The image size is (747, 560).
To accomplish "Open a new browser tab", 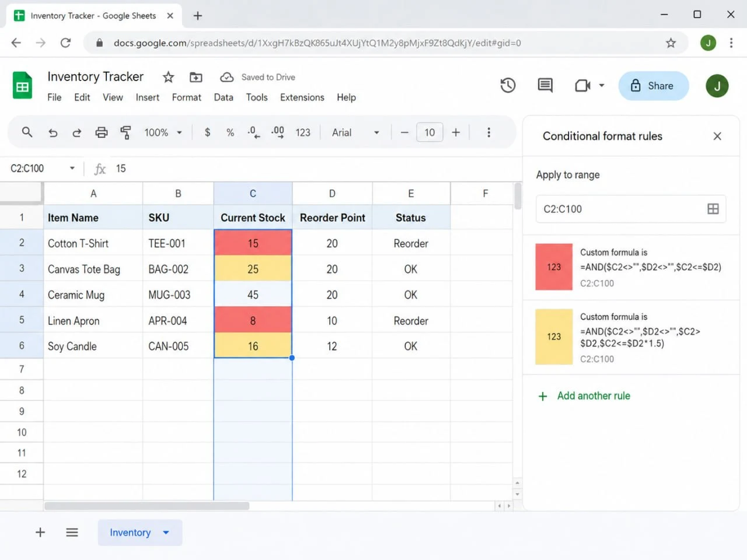I will 197,16.
